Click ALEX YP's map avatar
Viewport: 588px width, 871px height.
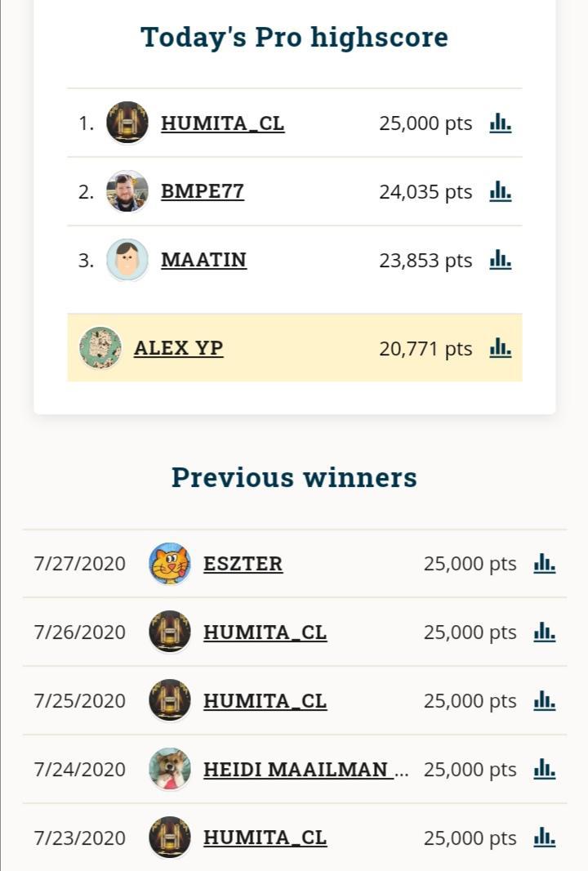[x=100, y=348]
